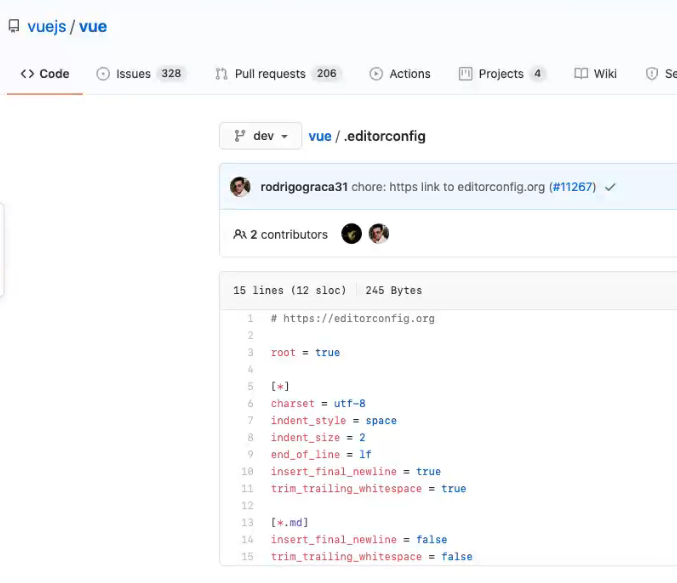Select line number 5
Viewport: 677px width, 583px height.
coord(250,387)
